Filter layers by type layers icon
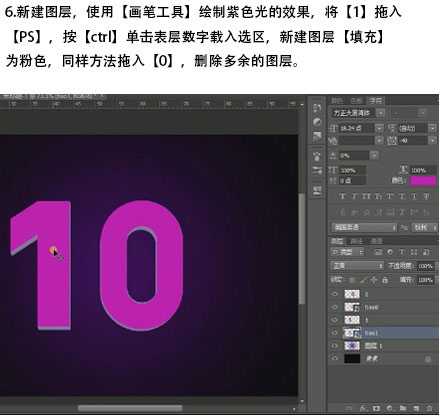The height and width of the screenshot is (417, 440). 402,252
